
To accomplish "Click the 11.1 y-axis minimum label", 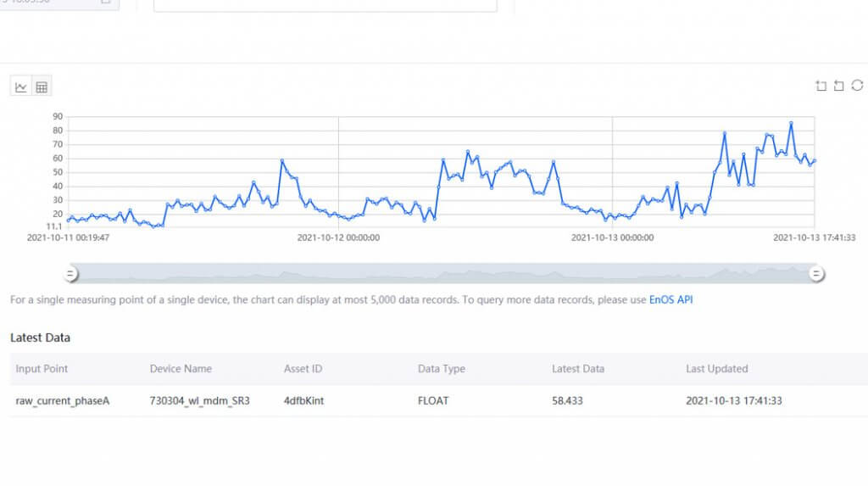I will [x=54, y=226].
